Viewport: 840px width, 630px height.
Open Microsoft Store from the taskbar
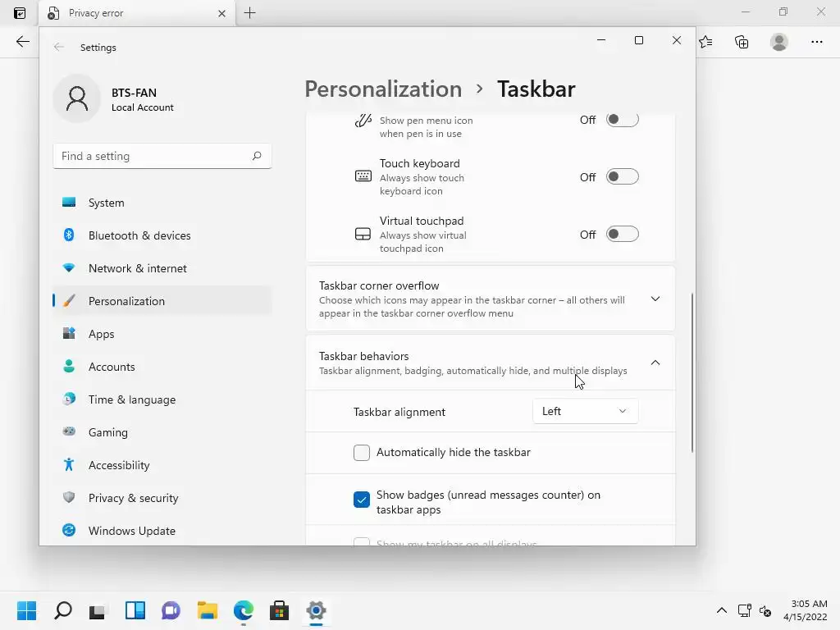279,610
